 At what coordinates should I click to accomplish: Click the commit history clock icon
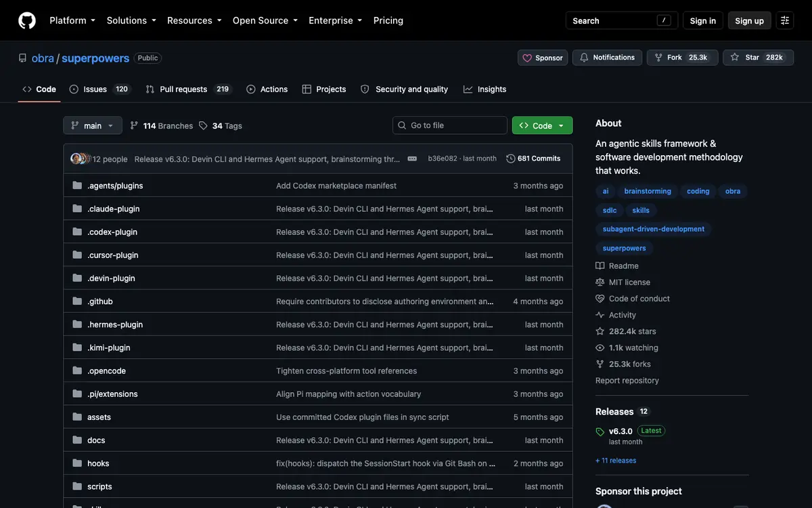click(x=511, y=158)
